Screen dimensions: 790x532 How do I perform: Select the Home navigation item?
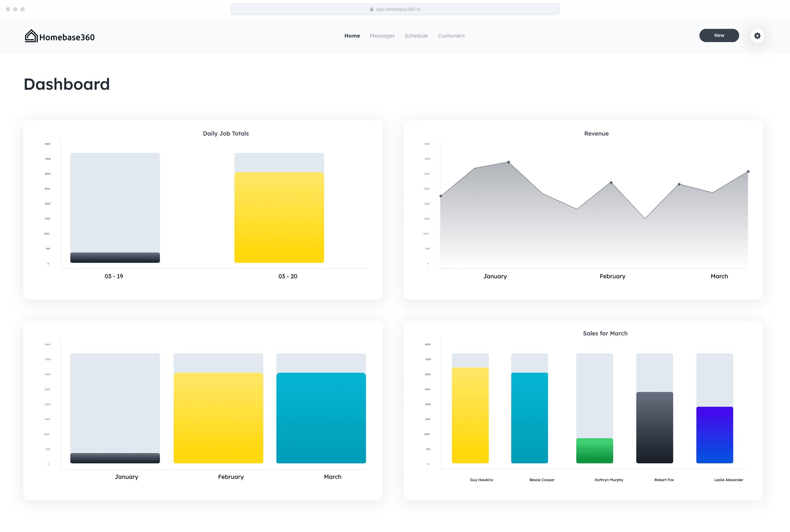pos(352,36)
